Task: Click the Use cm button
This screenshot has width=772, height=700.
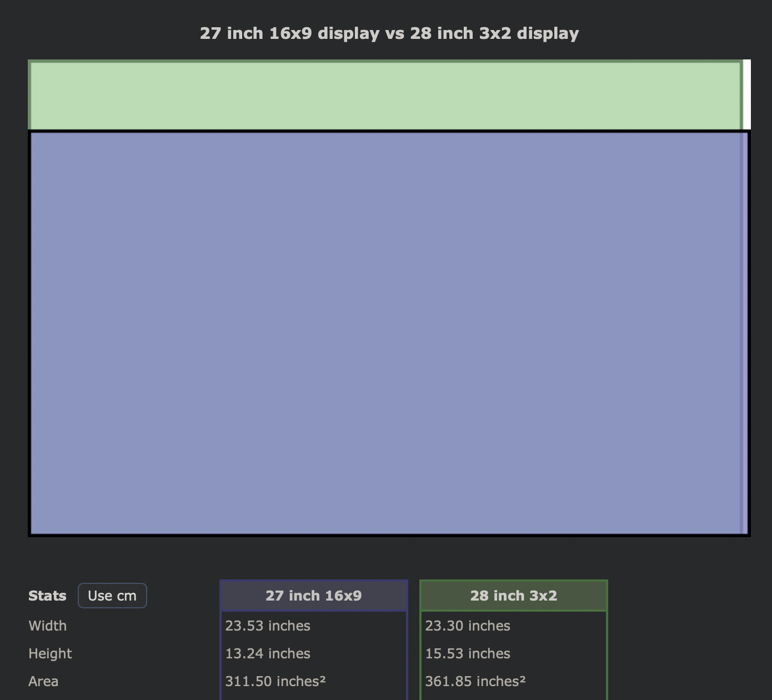Action: [112, 596]
